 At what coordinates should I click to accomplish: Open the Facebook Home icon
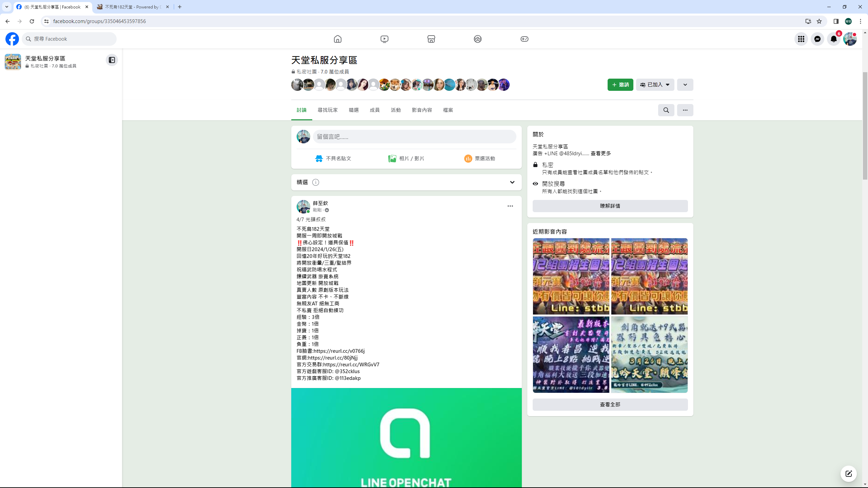tap(337, 39)
